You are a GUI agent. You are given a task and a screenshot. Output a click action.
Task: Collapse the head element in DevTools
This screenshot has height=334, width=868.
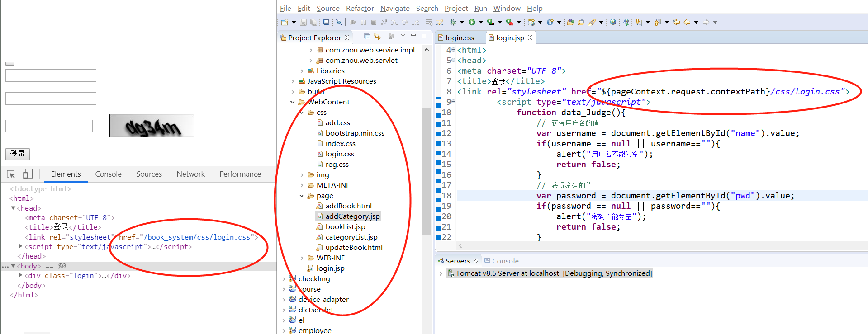click(x=13, y=208)
